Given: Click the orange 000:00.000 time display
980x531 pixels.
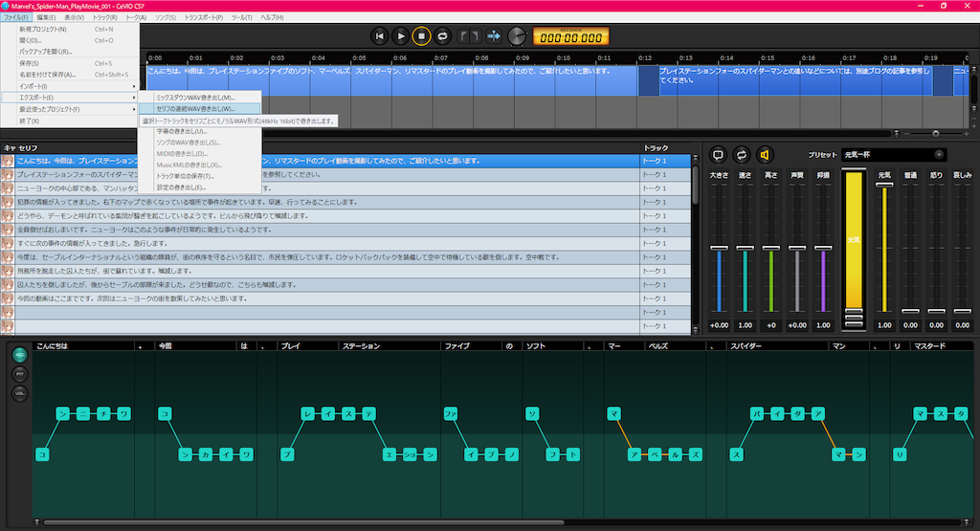Looking at the screenshot, I should point(570,37).
